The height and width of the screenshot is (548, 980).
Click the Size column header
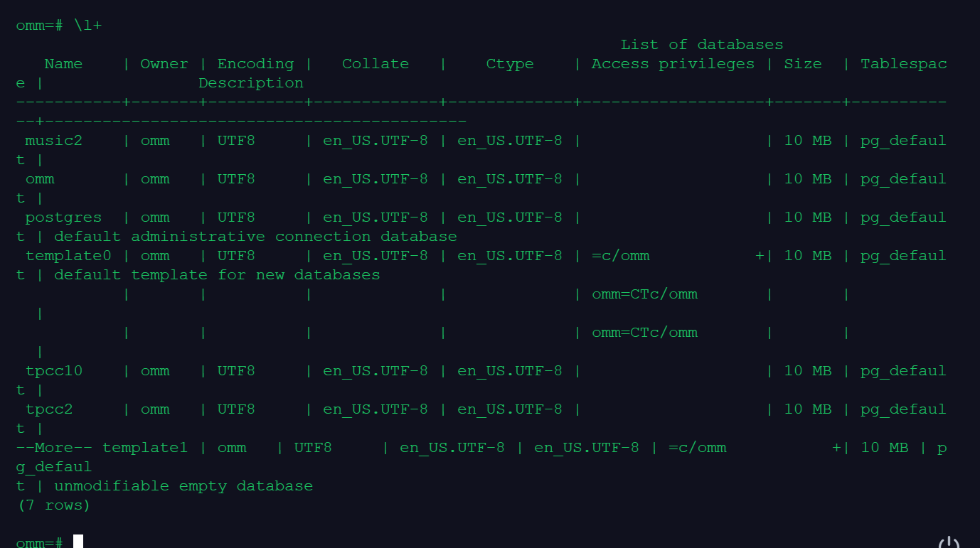[803, 64]
